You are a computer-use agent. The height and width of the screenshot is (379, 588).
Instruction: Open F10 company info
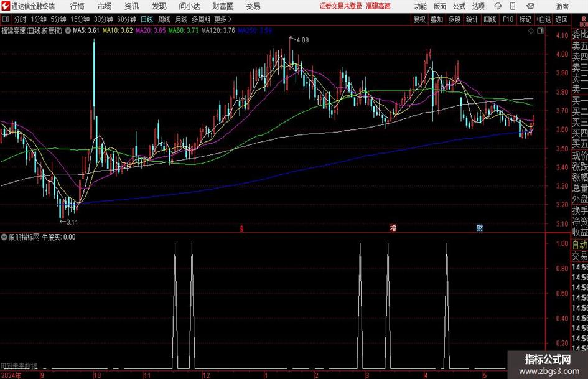click(x=508, y=19)
